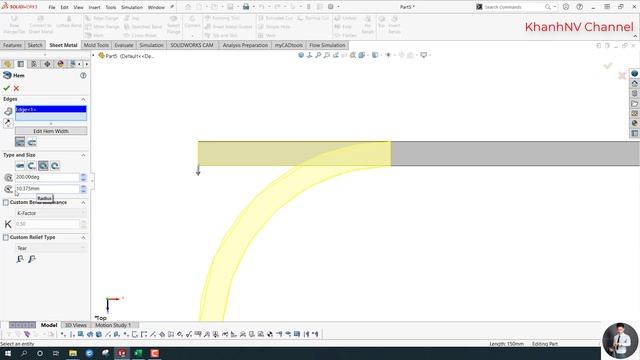Collapse the Edges section

tap(83, 99)
